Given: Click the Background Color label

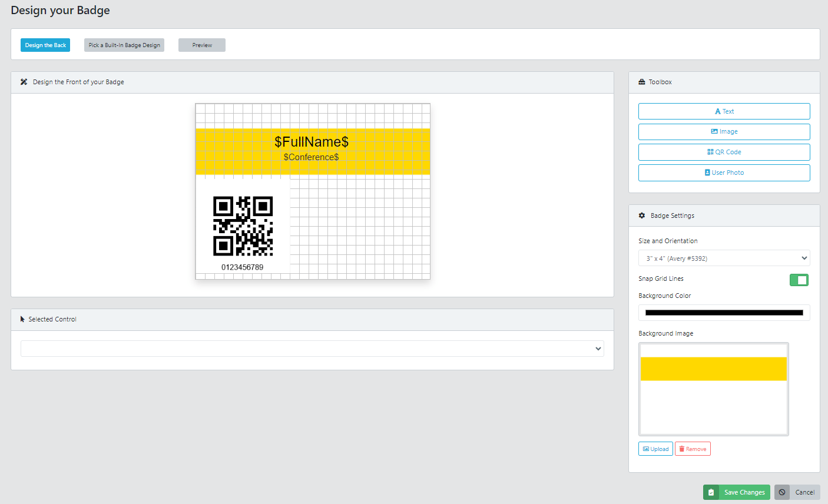Looking at the screenshot, I should pos(664,296).
